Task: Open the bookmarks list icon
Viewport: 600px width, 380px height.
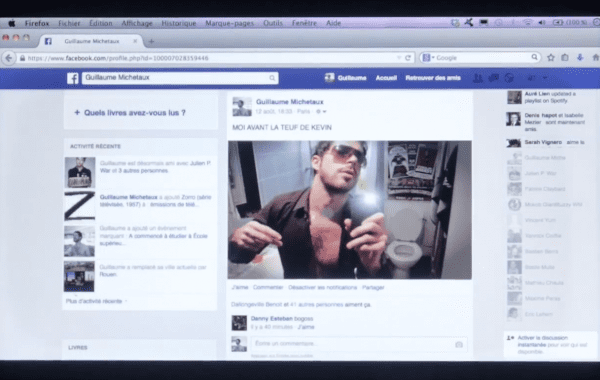Action: coord(565,58)
